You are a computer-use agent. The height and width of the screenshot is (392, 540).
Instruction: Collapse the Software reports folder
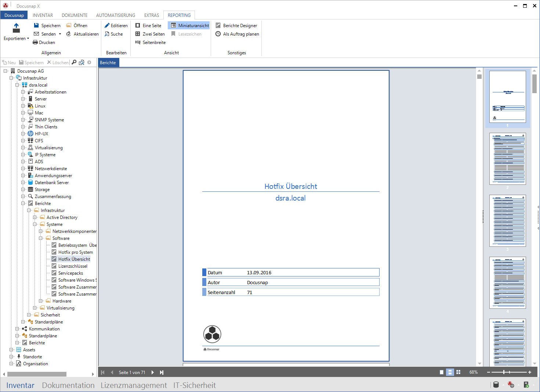click(x=41, y=238)
